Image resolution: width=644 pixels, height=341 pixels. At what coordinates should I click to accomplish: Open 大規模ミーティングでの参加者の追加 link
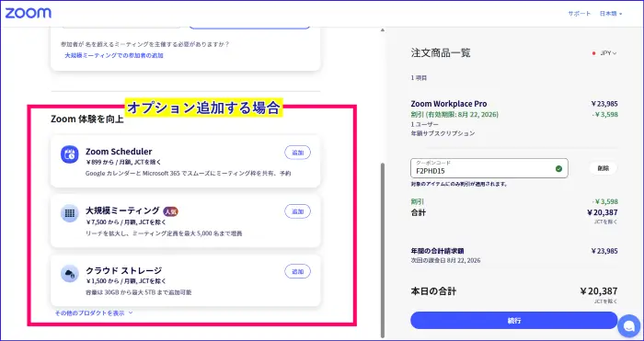click(114, 55)
